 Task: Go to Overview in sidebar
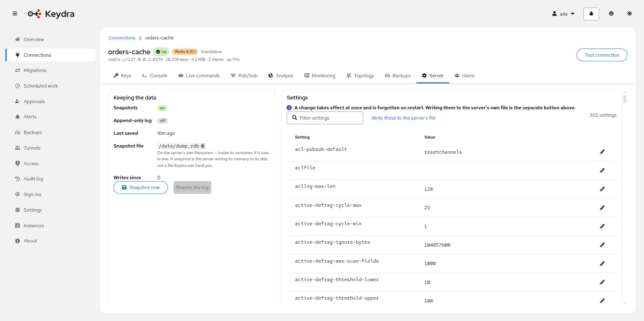point(51,39)
